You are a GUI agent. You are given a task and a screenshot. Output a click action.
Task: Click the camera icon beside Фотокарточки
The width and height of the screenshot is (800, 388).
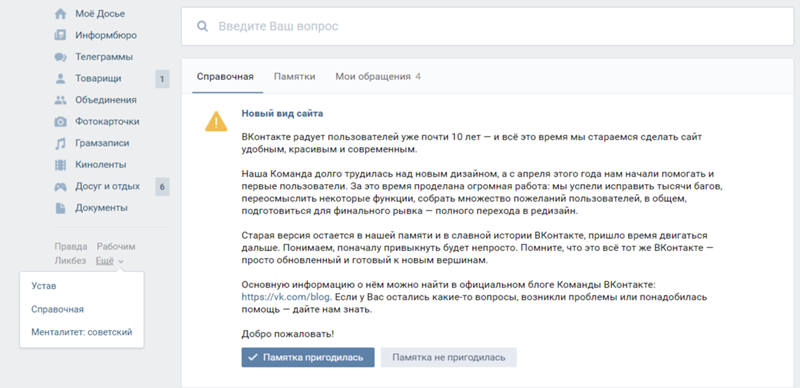pos(60,122)
